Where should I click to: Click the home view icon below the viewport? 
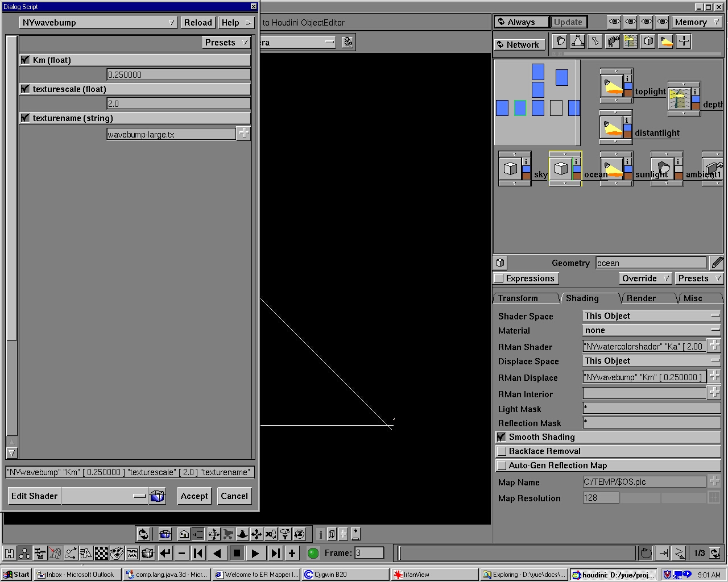[184, 534]
